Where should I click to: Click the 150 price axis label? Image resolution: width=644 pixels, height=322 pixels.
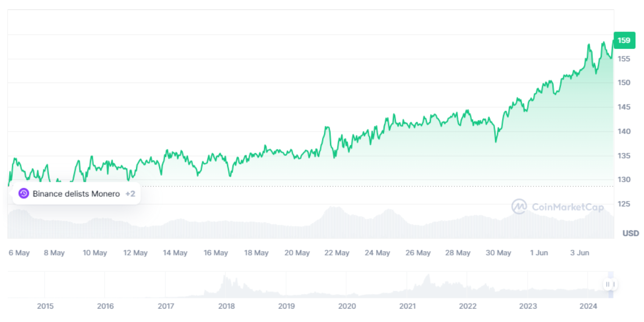pyautogui.click(x=623, y=83)
